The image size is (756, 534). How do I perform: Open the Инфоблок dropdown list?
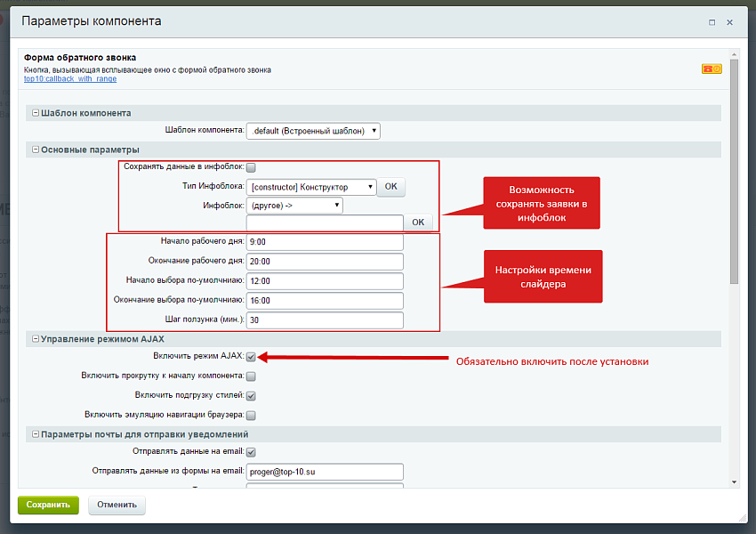click(295, 206)
